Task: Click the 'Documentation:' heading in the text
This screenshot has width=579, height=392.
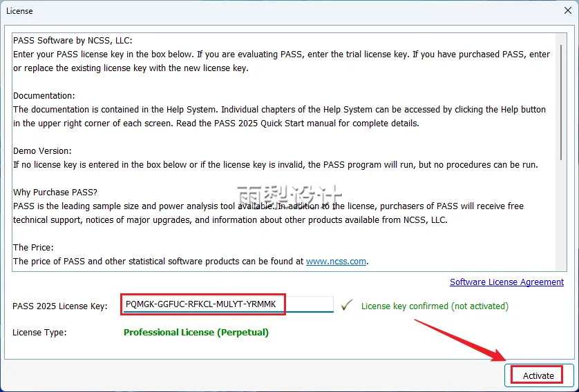Action: coord(44,95)
